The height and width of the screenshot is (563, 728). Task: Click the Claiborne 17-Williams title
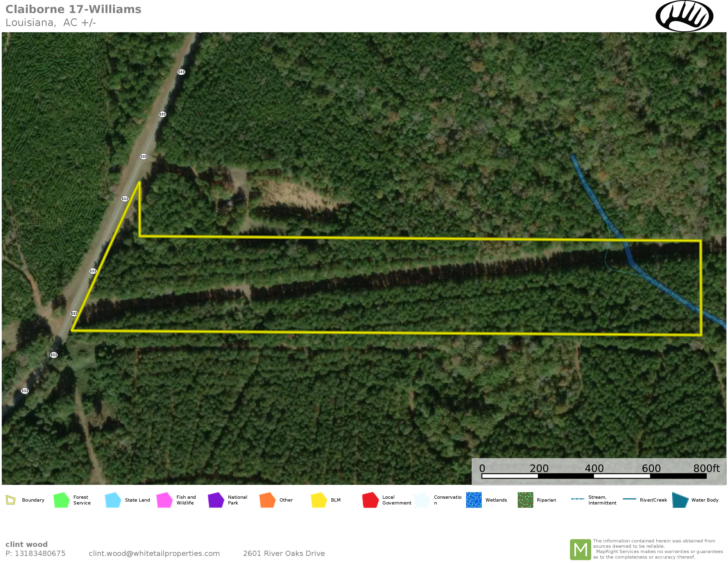tap(73, 9)
